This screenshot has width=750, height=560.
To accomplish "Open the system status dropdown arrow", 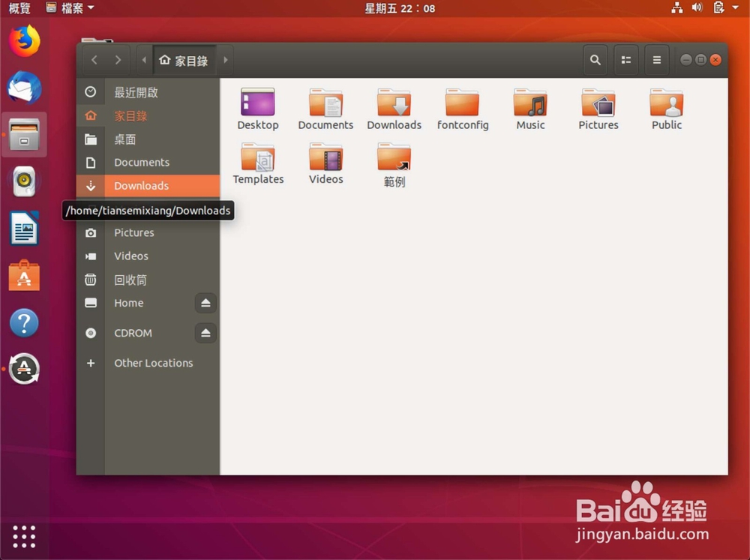I will (736, 7).
